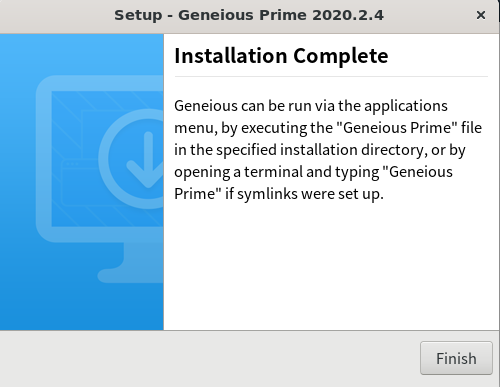Viewport: 500px width, 387px height.
Task: Click the "Geneious can be run via" text line
Action: click(x=255, y=106)
